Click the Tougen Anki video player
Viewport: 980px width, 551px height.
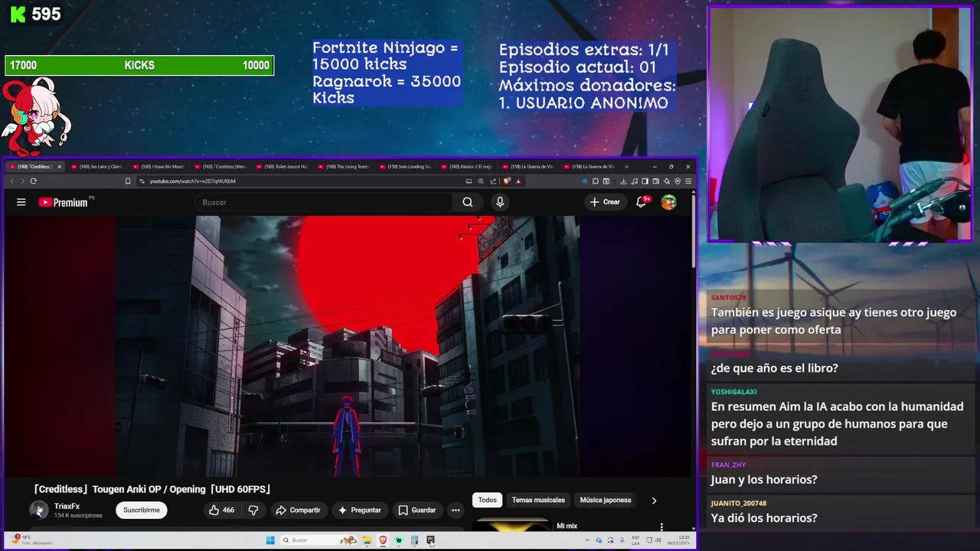pos(348,346)
